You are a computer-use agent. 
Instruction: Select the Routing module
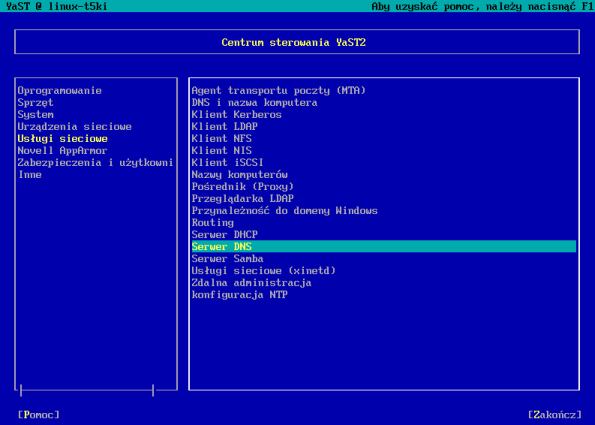coord(212,223)
